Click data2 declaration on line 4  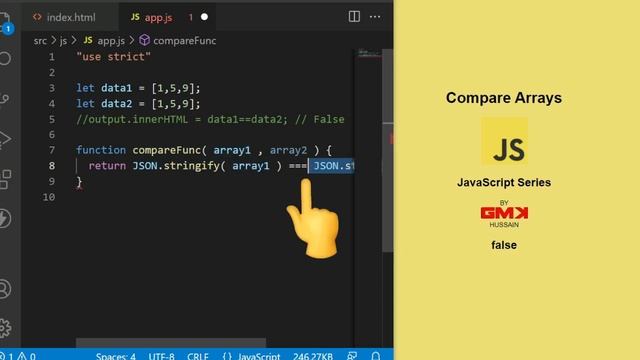click(116, 103)
